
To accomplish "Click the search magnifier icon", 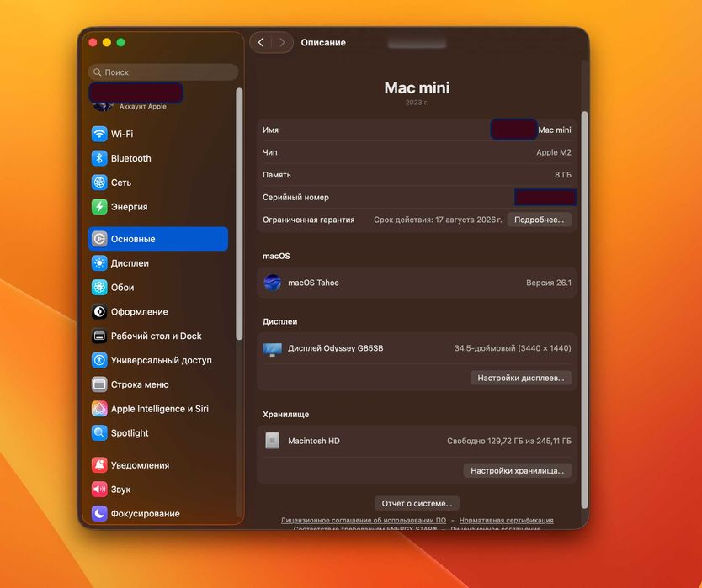I will (x=97, y=72).
